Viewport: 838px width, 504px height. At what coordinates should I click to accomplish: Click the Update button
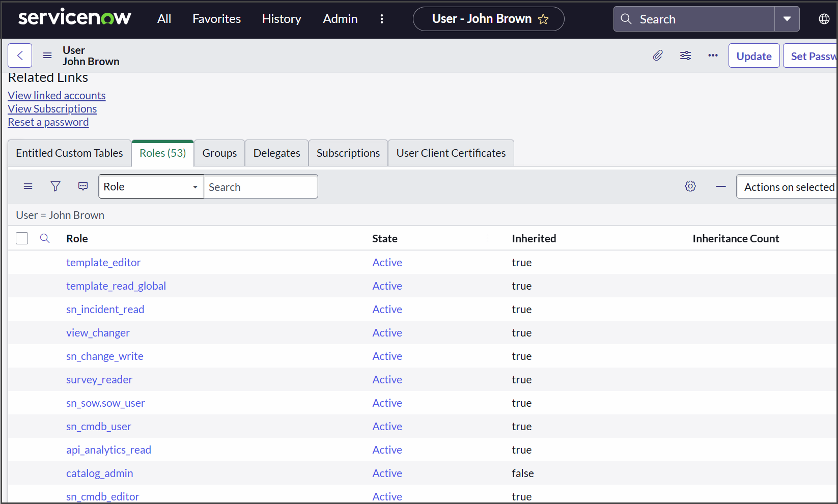(x=753, y=56)
